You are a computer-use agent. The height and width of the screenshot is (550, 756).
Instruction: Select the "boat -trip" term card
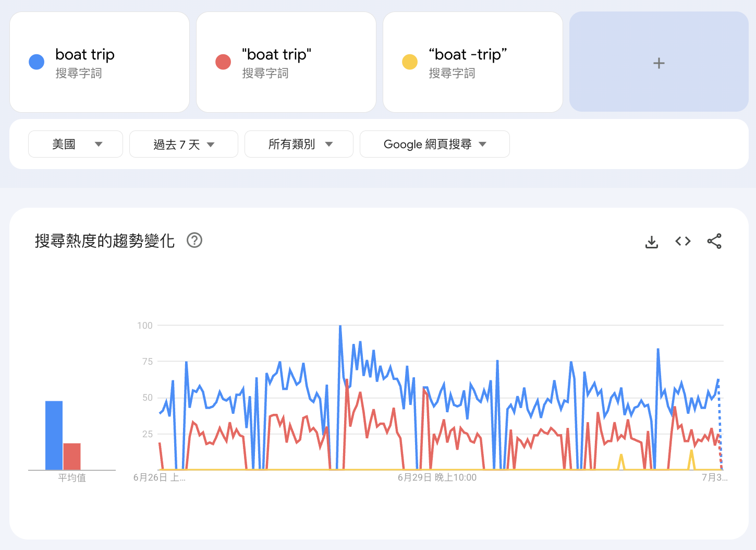coord(473,62)
